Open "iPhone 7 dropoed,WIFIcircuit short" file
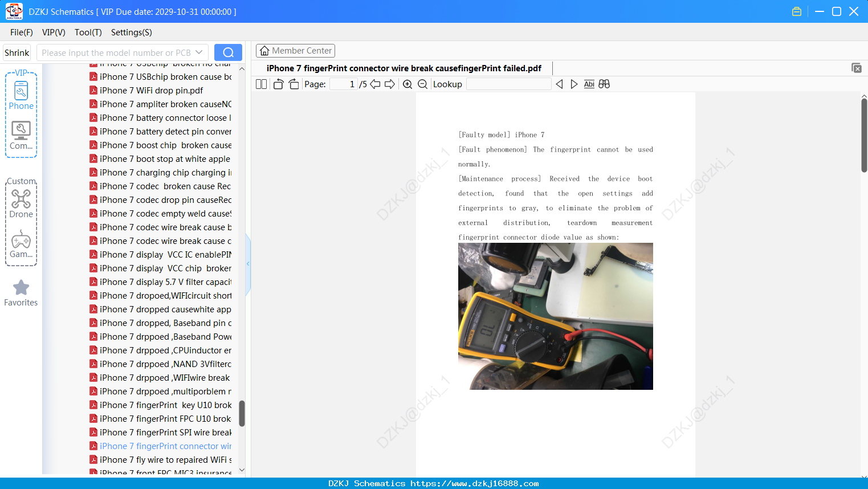This screenshot has height=489, width=868. [x=161, y=296]
